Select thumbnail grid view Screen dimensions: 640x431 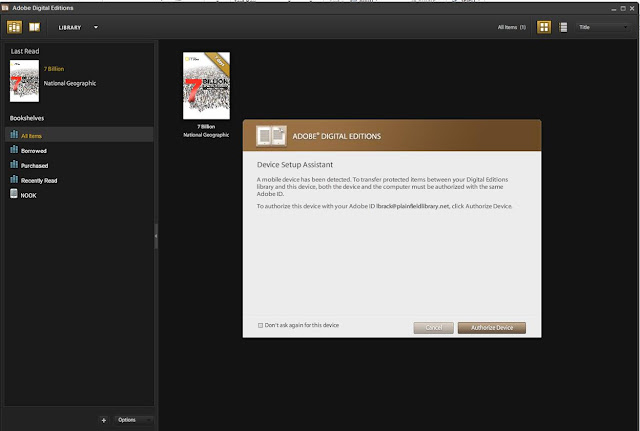(544, 27)
